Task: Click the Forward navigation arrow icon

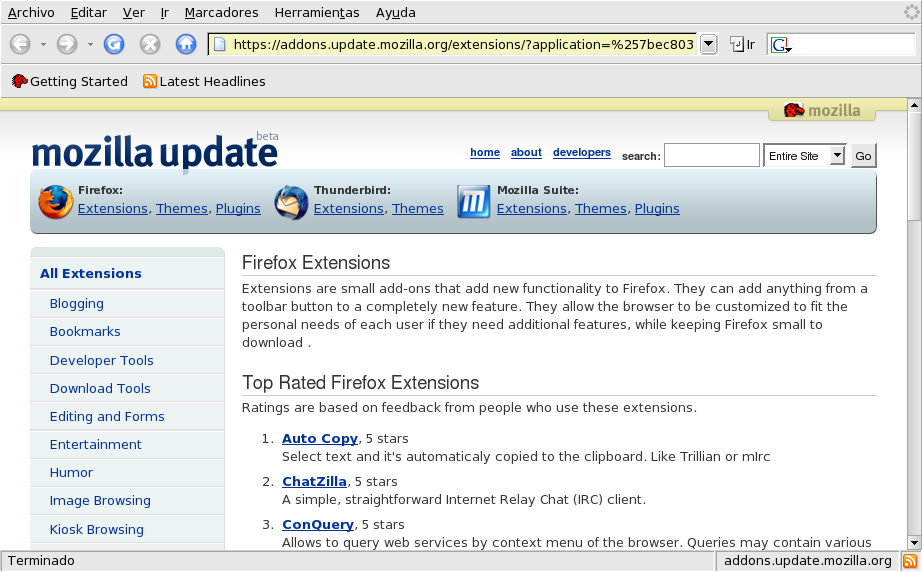Action: (x=67, y=44)
